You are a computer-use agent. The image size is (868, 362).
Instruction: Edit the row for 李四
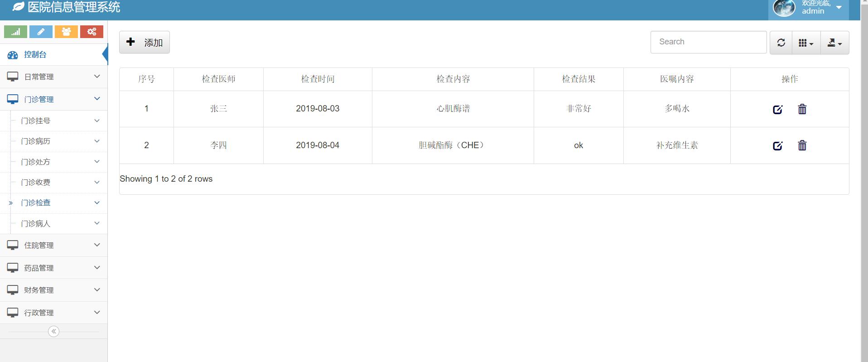click(x=777, y=145)
